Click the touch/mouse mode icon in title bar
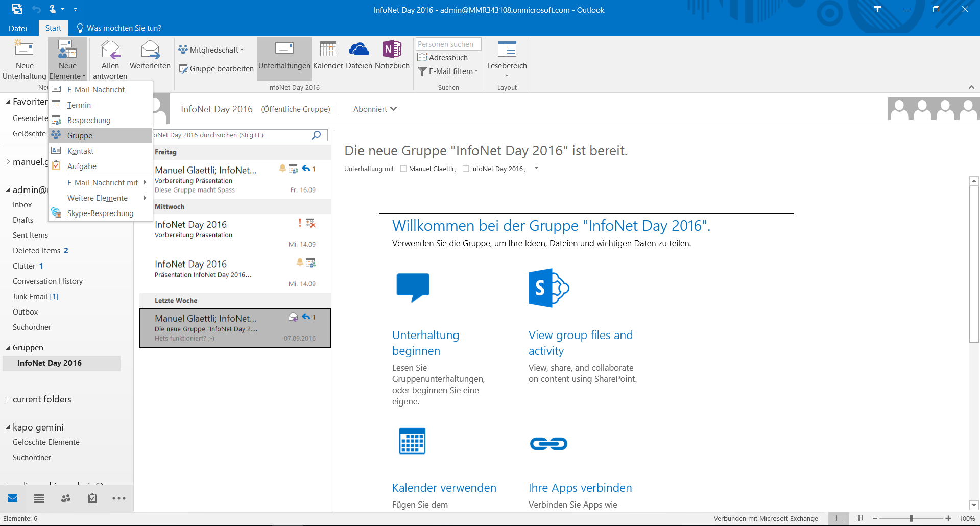 (52, 9)
